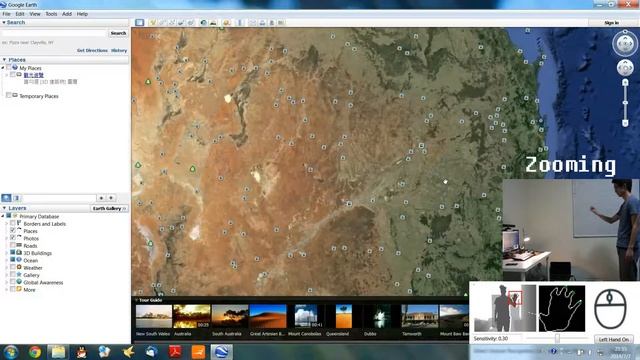Click the Email toolbar icon

pyautogui.click(x=253, y=22)
